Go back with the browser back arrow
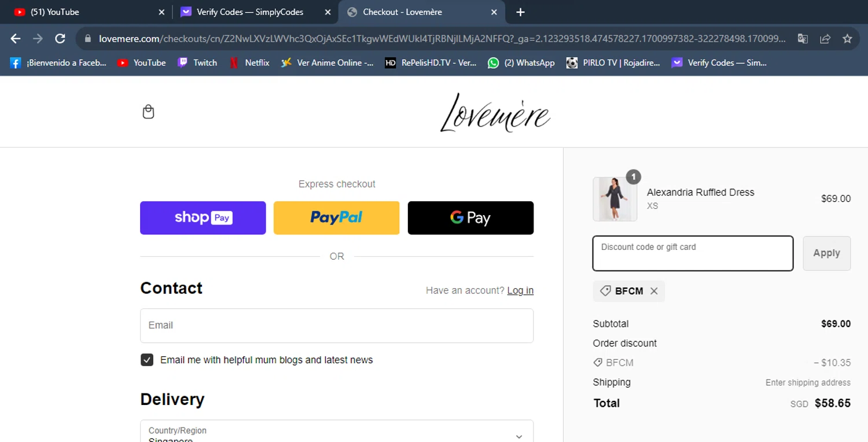 [16, 39]
